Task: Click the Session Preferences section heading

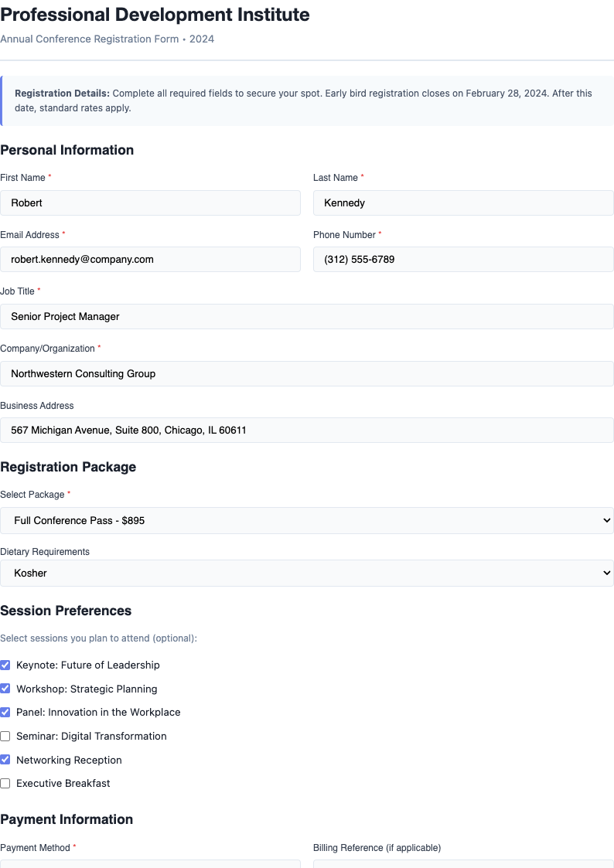Action: pos(67,611)
